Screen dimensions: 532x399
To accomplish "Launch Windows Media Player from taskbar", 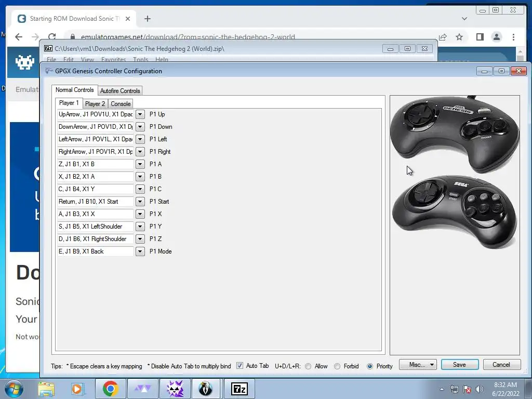I will pos(77,389).
